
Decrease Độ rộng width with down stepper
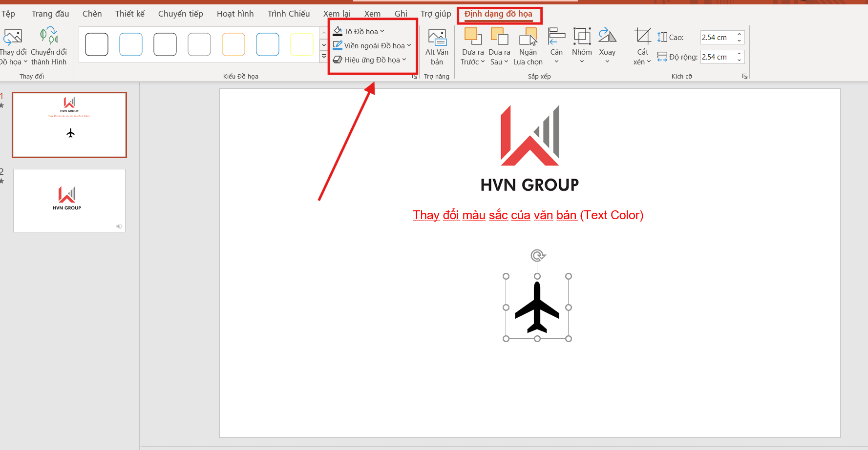tap(740, 60)
